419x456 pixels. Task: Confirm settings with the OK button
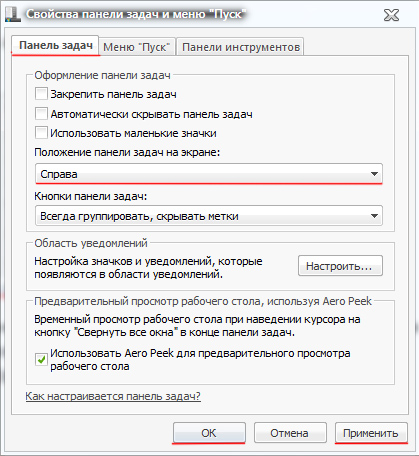[x=209, y=433]
